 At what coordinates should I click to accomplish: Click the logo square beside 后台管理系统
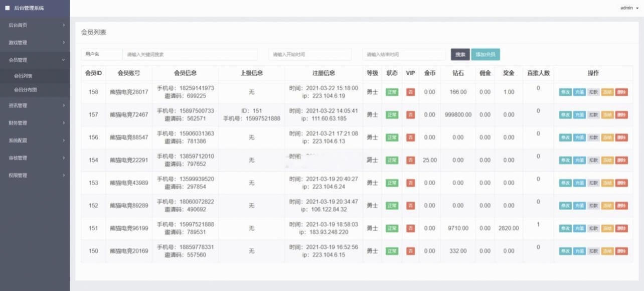[x=8, y=8]
